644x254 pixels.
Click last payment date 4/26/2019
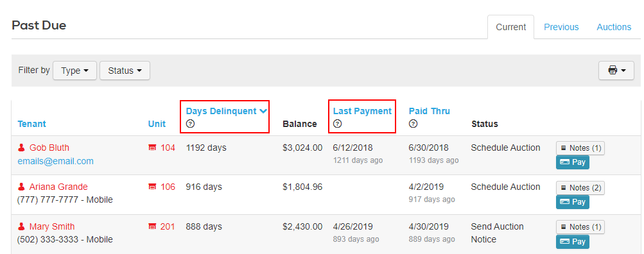pyautogui.click(x=352, y=226)
